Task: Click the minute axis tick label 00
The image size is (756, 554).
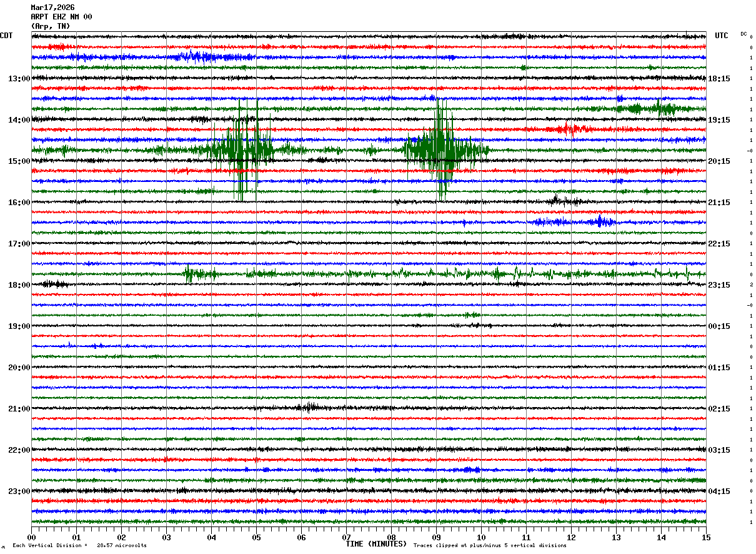Action: coord(31,537)
